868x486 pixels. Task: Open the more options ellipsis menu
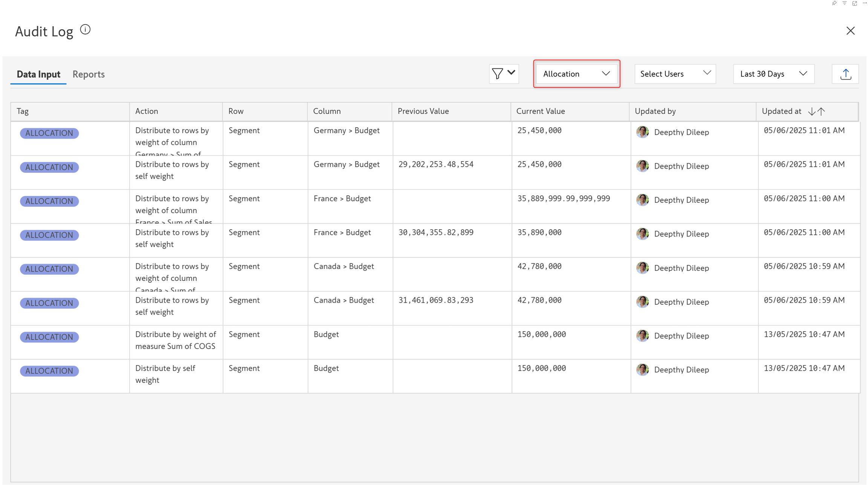(865, 3)
